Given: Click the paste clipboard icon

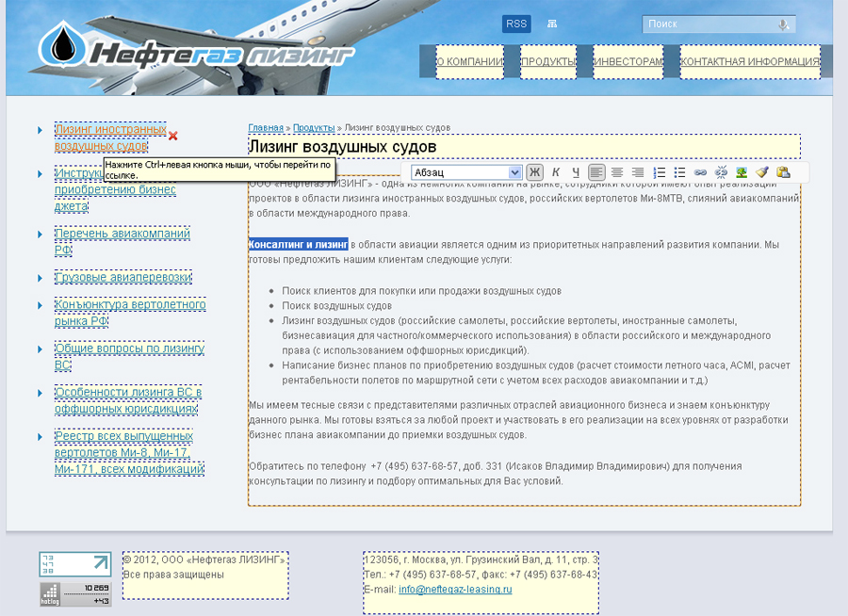Looking at the screenshot, I should point(783,172).
